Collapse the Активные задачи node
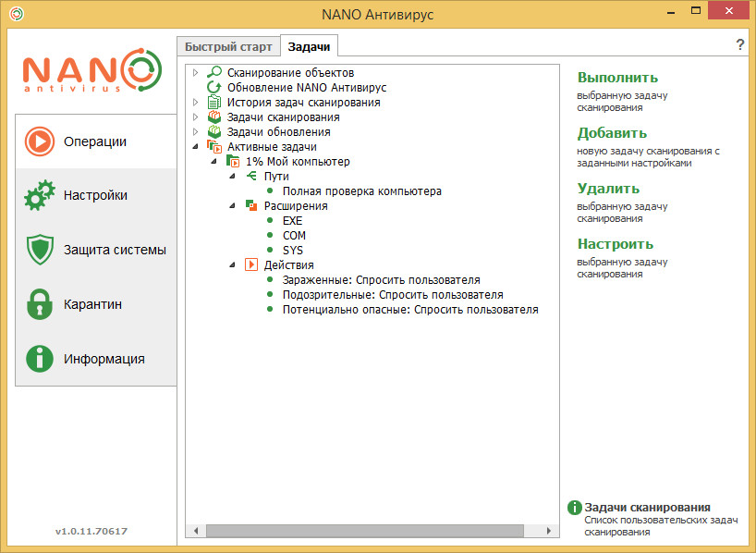This screenshot has height=553, width=756. (x=195, y=147)
